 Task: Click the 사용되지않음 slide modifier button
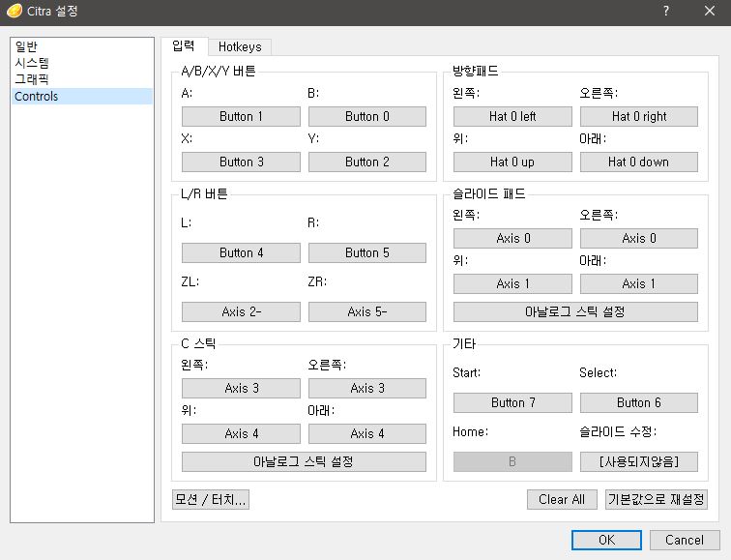[639, 461]
